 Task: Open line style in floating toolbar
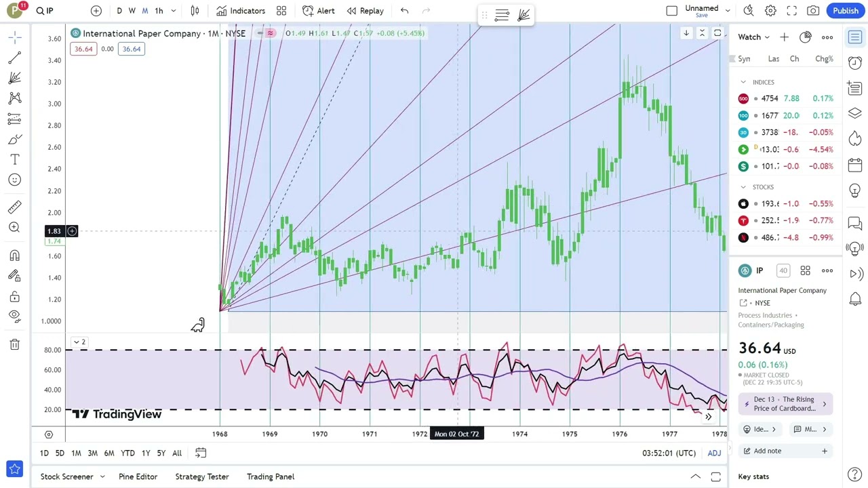click(x=502, y=15)
